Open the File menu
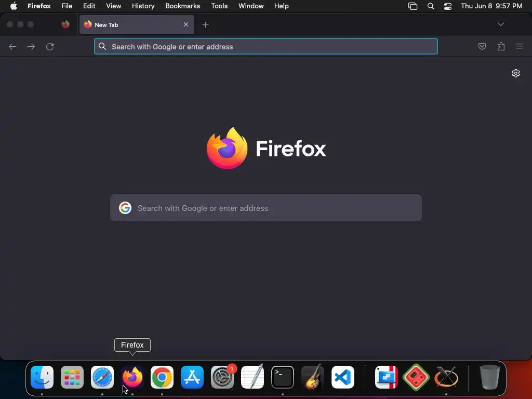This screenshot has width=532, height=399. [x=67, y=6]
